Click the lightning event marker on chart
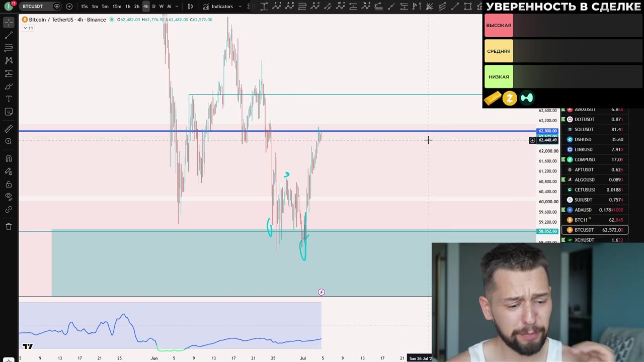Viewport: 644px width, 362px height. click(321, 292)
